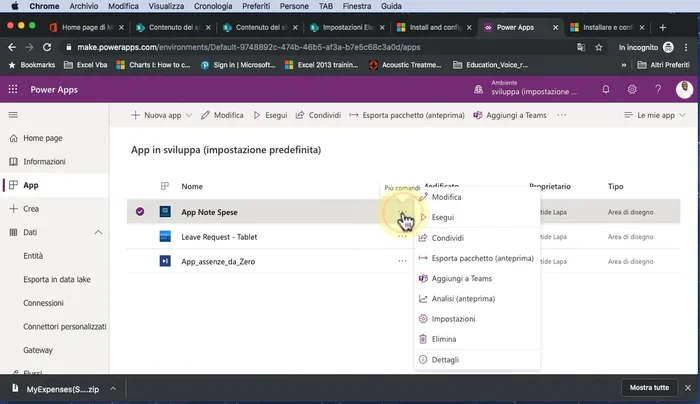The image size is (700, 404).
Task: Sort by the Nome column header
Action: (192, 186)
